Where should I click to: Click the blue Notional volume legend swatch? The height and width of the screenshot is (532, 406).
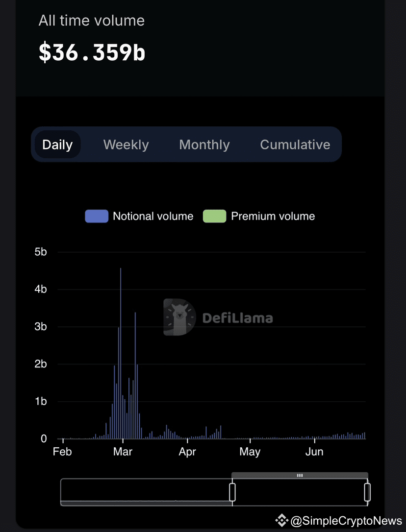(x=97, y=216)
